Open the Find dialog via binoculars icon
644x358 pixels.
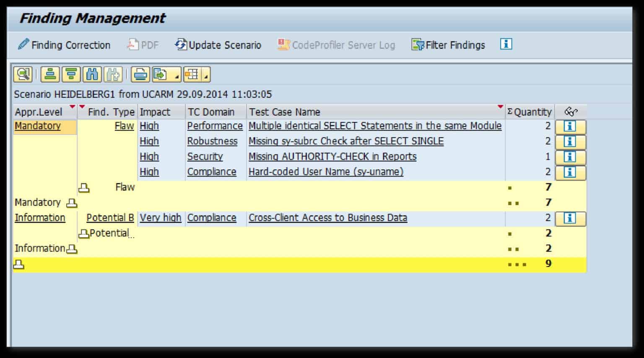point(92,75)
